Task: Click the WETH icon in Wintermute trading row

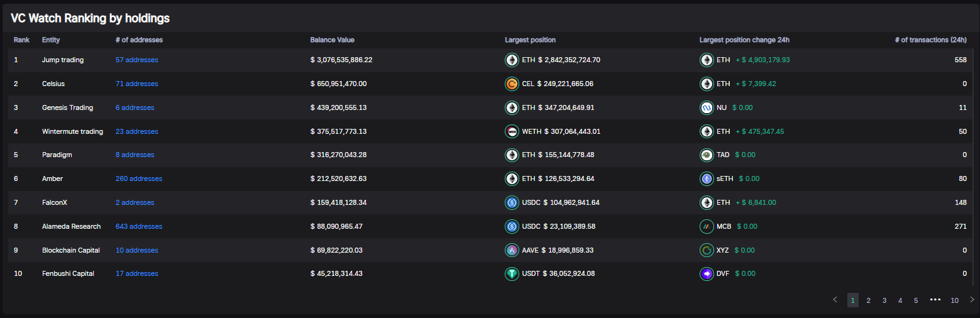Action: pyautogui.click(x=512, y=131)
